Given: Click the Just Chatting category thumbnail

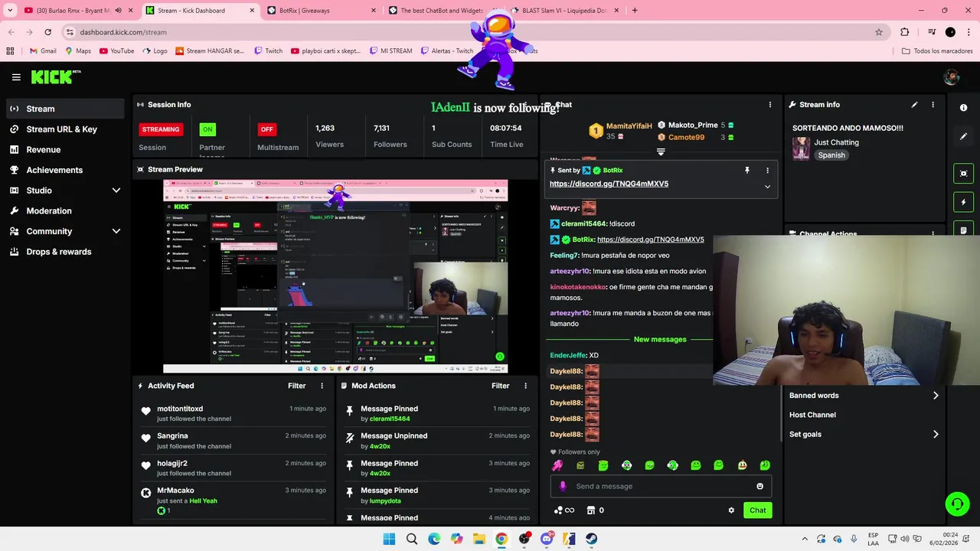Looking at the screenshot, I should [801, 148].
